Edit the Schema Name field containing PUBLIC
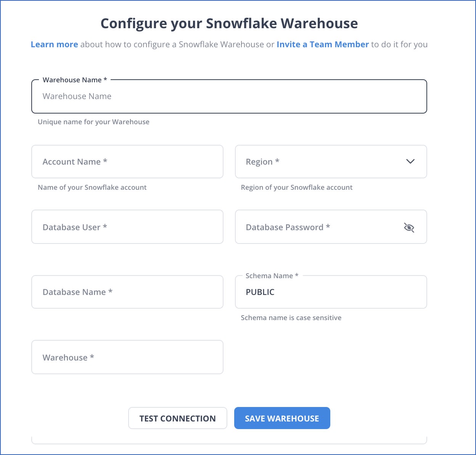The height and width of the screenshot is (455, 476). point(331,292)
